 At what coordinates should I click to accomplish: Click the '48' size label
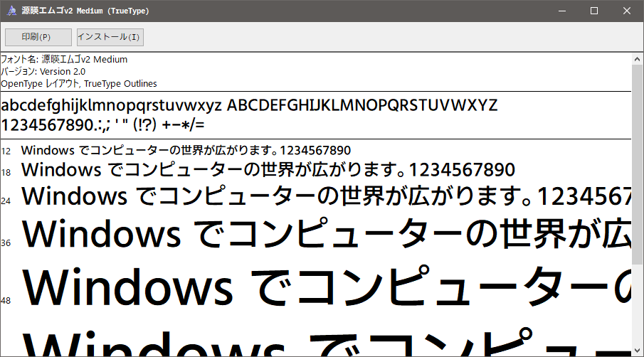pyautogui.click(x=6, y=301)
